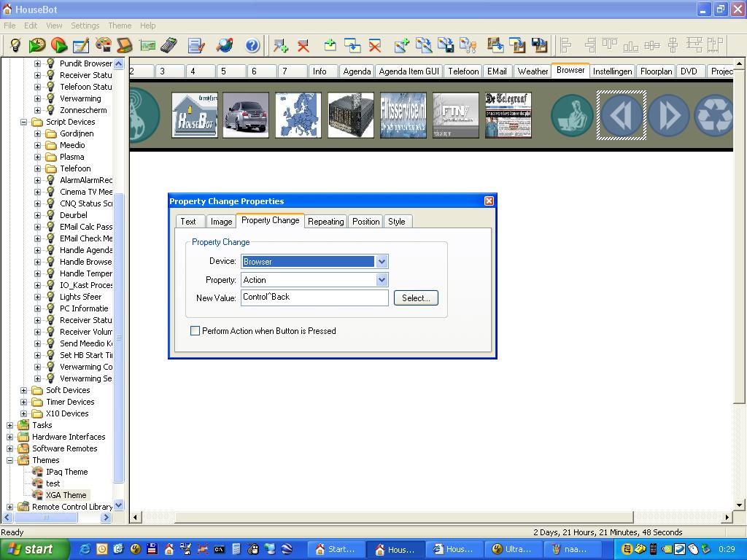Open the Theme menu
Viewport: 747px width, 560px height.
tap(120, 26)
